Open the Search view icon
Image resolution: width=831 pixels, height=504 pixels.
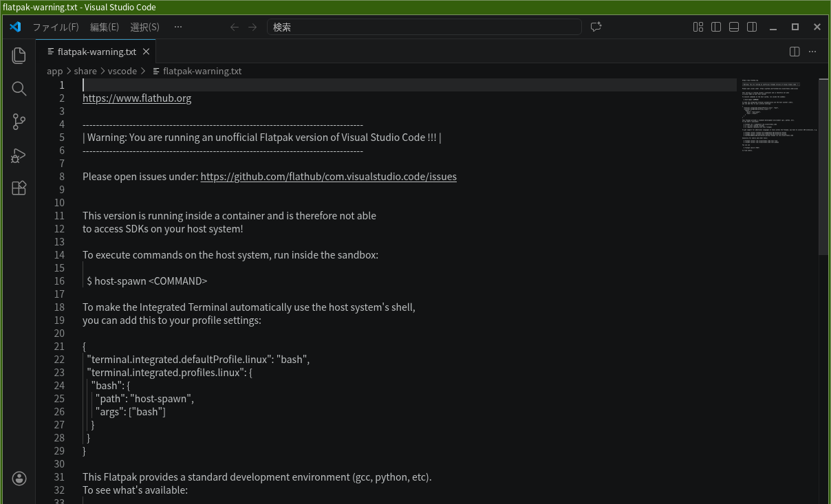point(19,89)
